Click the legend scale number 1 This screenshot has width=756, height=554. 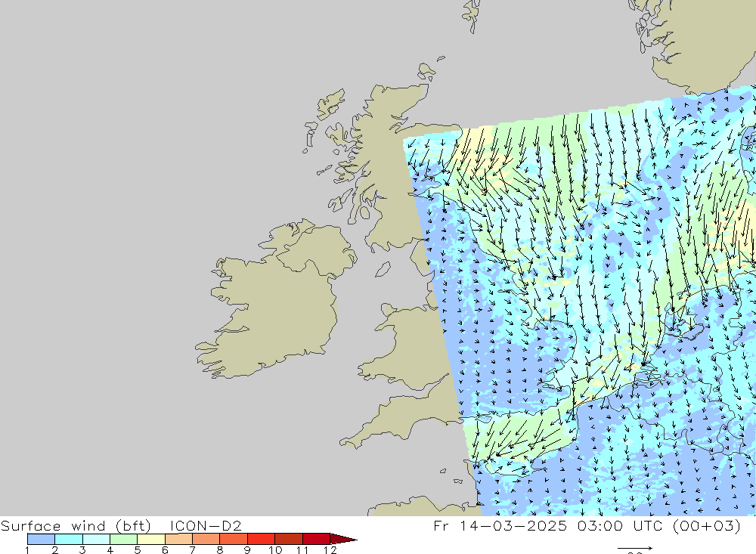[27, 550]
